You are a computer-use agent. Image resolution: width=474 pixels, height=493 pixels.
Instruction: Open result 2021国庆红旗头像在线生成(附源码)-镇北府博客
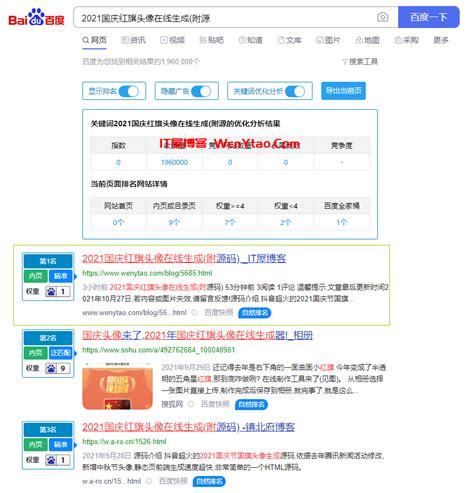pyautogui.click(x=188, y=427)
